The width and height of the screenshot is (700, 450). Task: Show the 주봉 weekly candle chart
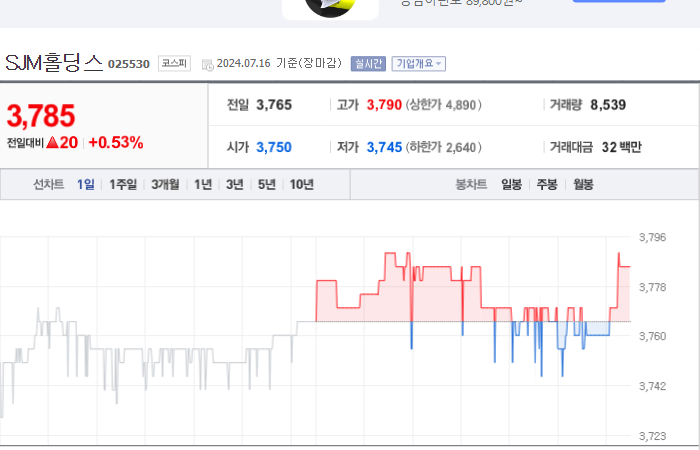[547, 184]
